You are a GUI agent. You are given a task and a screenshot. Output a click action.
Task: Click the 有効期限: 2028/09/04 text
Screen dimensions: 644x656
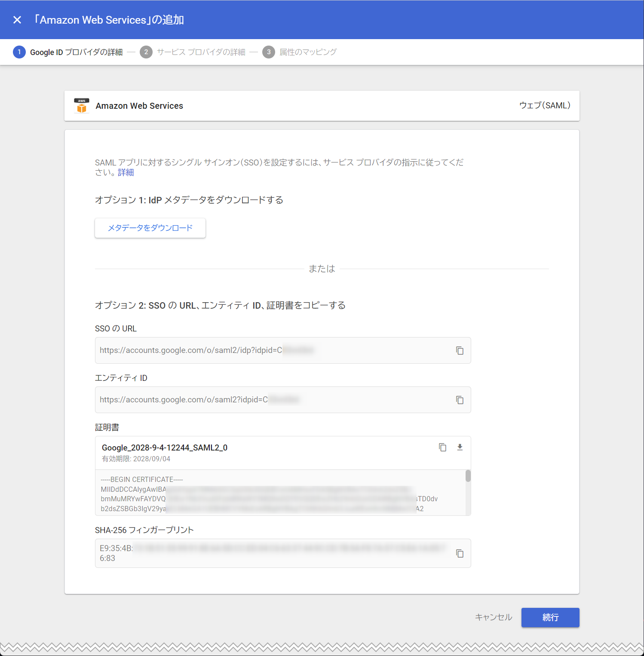tap(136, 459)
